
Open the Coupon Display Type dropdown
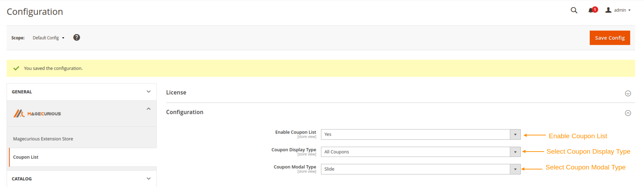421,152
